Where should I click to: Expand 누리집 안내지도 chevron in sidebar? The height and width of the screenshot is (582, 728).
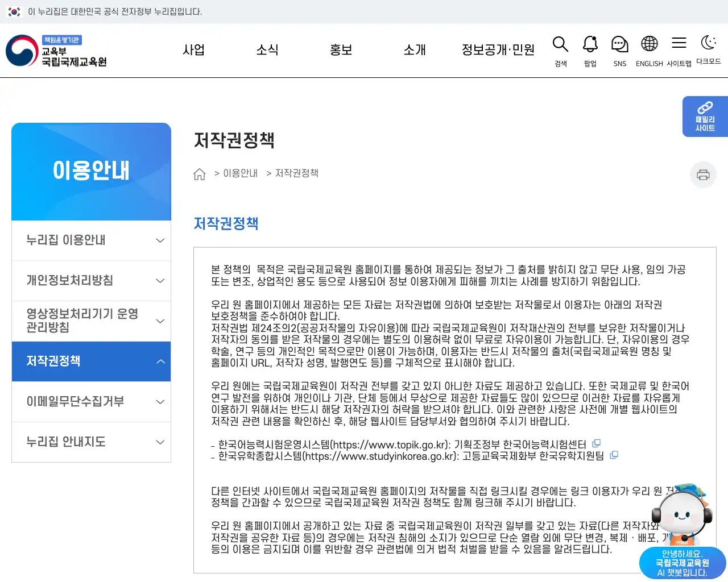coord(160,442)
